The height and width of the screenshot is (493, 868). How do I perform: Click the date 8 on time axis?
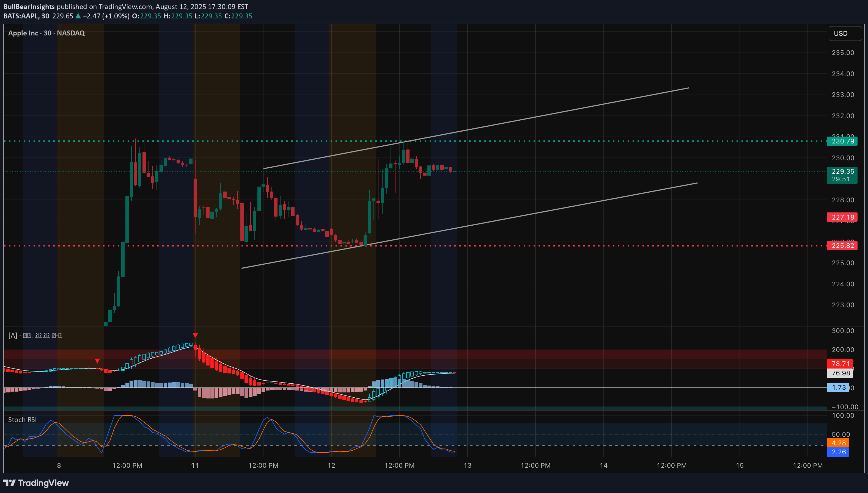(59, 466)
